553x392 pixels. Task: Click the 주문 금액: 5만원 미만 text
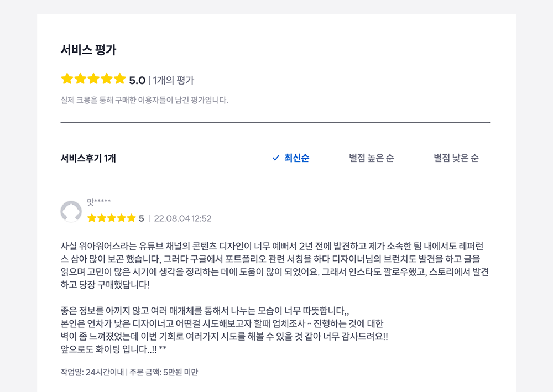[x=164, y=372]
